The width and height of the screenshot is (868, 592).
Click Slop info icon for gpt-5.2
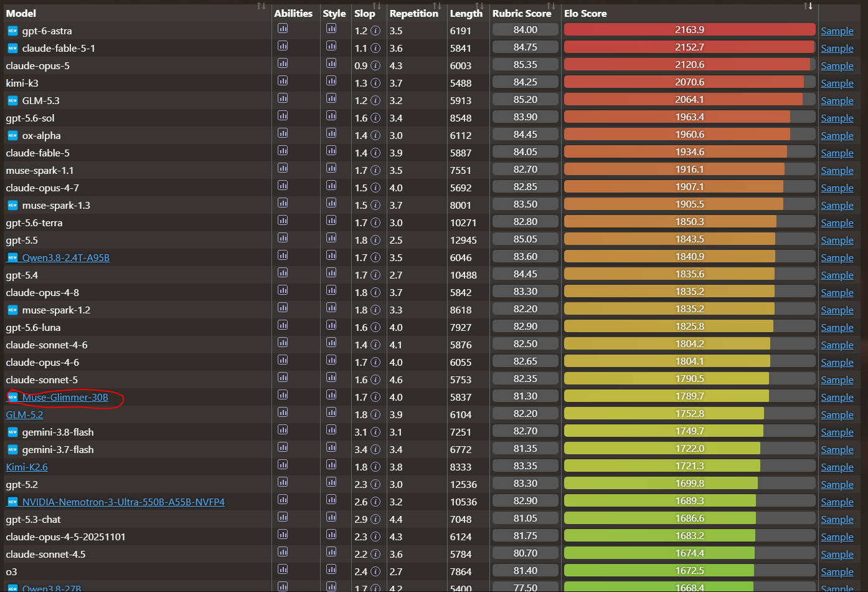tap(375, 484)
